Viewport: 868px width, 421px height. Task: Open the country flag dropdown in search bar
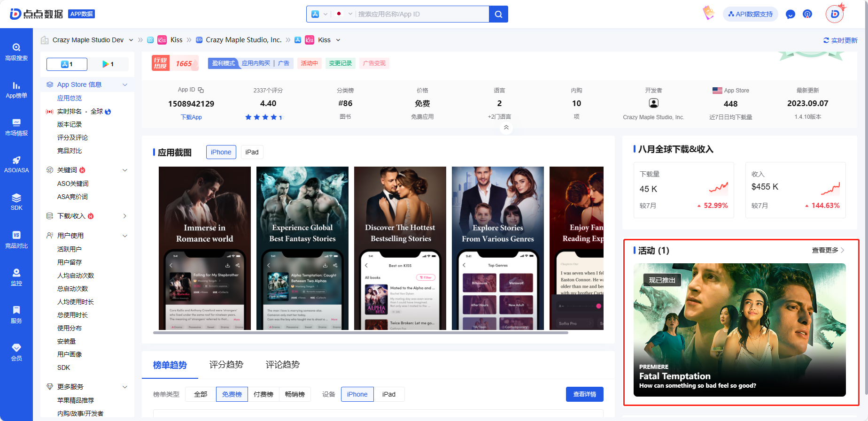[344, 14]
